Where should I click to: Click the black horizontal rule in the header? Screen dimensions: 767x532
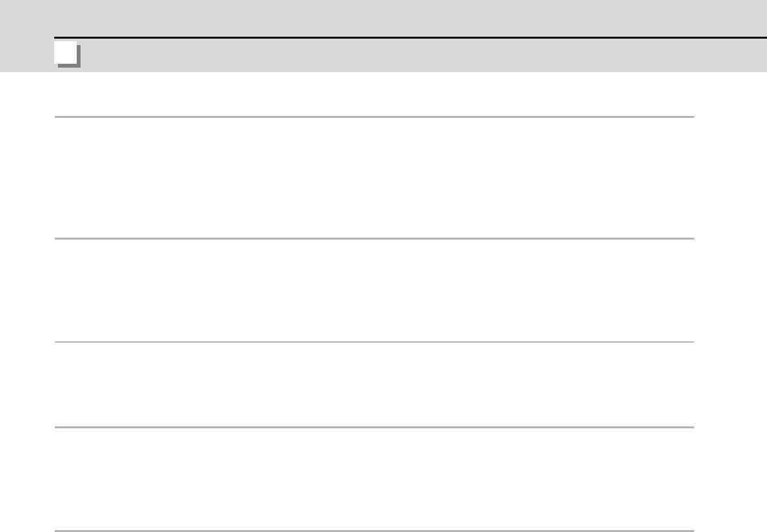coord(387,38)
